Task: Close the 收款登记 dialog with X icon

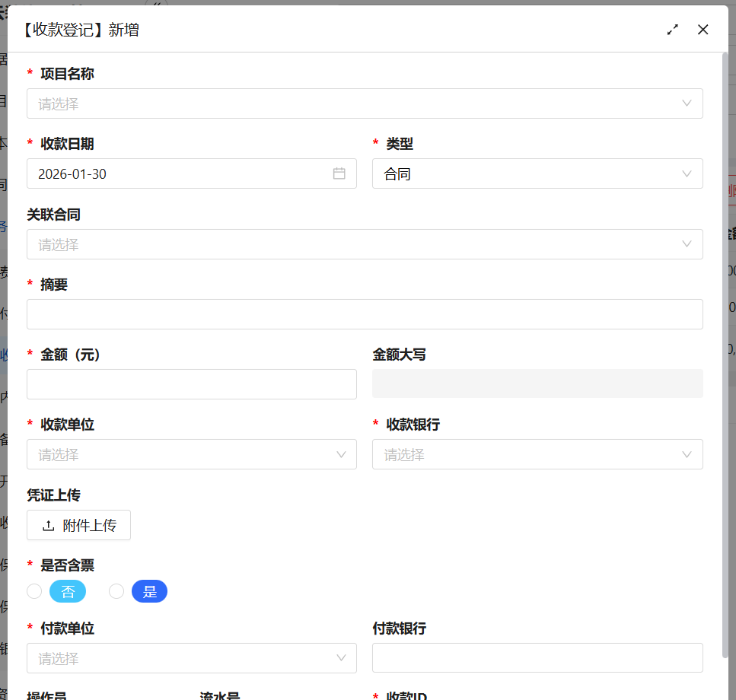Action: (x=703, y=30)
